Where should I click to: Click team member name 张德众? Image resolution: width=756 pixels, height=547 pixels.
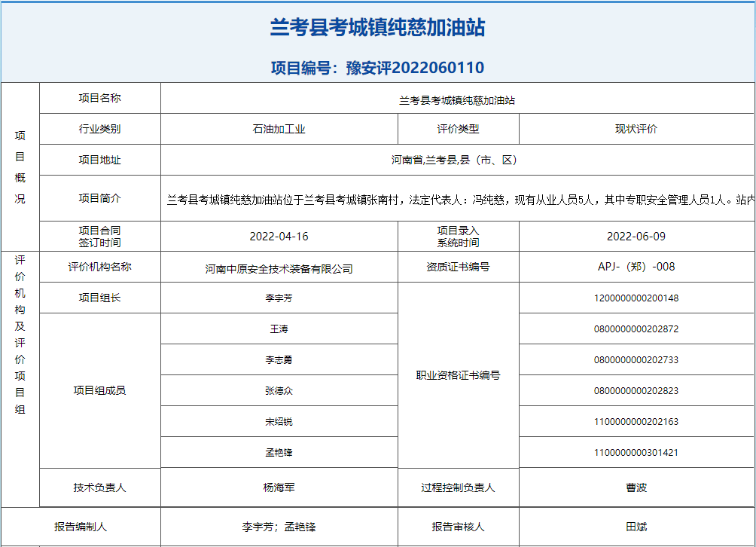[279, 391]
